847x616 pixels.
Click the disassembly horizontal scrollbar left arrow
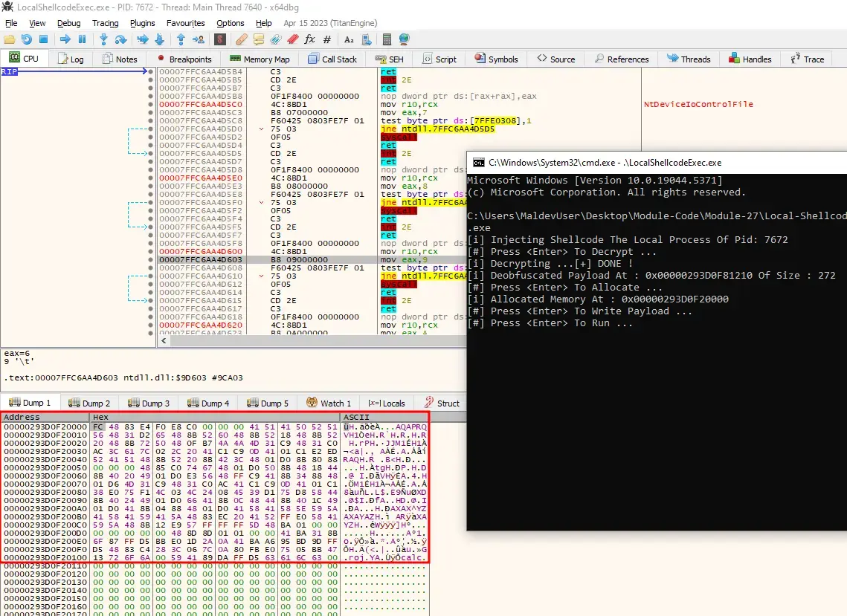tap(162, 341)
